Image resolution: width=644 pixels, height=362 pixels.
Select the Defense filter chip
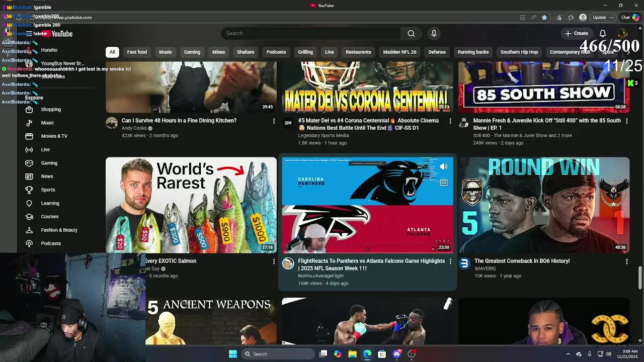click(x=437, y=52)
